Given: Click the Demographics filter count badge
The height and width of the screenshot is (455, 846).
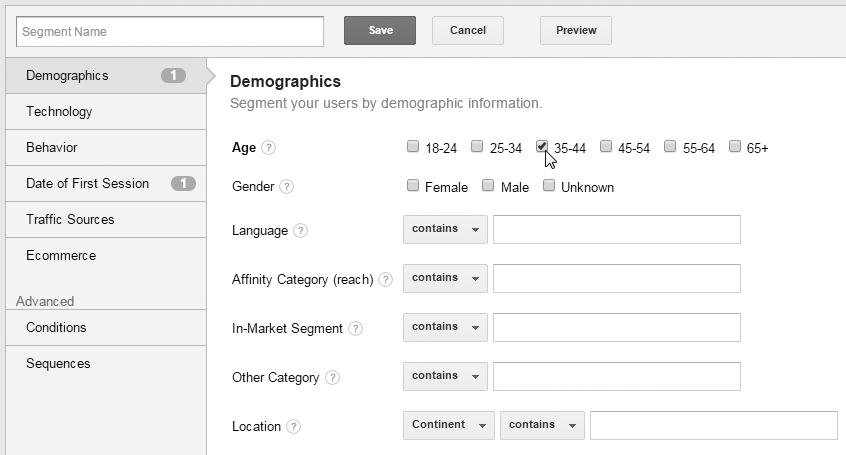Looking at the screenshot, I should tap(173, 76).
